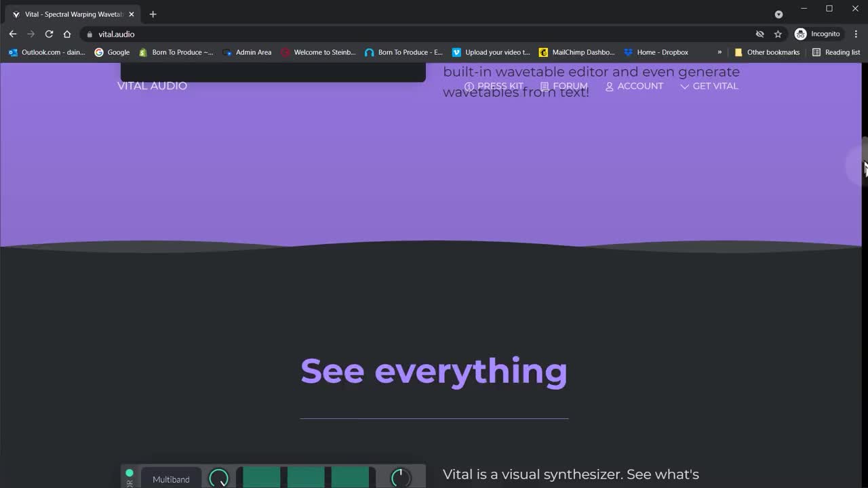Click the middle green compressor band
The width and height of the screenshot is (868, 488).
click(x=306, y=477)
